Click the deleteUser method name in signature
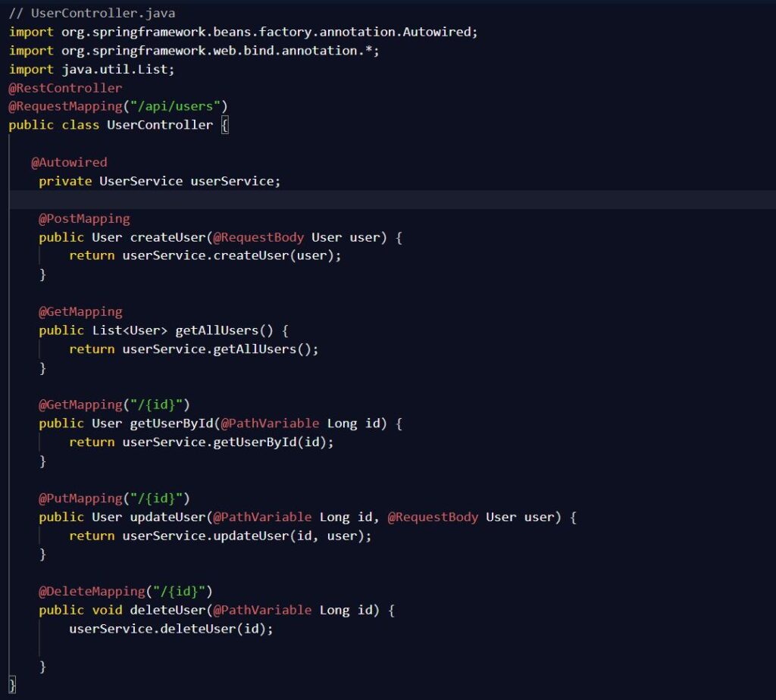The width and height of the screenshot is (776, 700). 167,610
